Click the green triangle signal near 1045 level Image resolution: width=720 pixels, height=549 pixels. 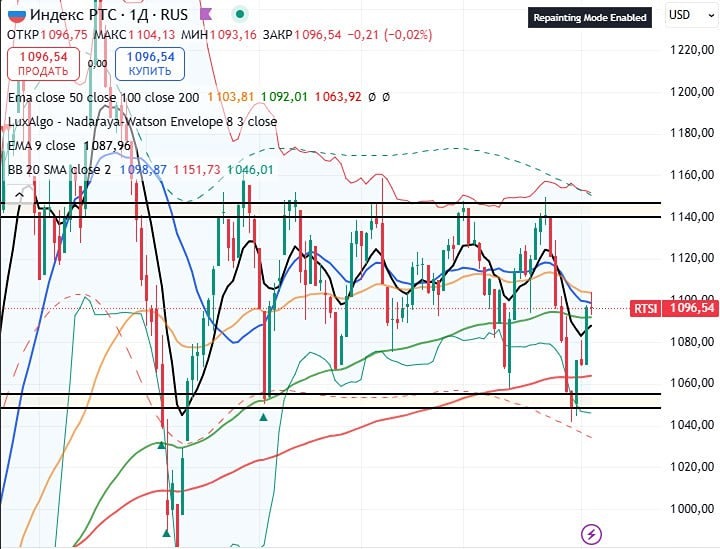264,417
